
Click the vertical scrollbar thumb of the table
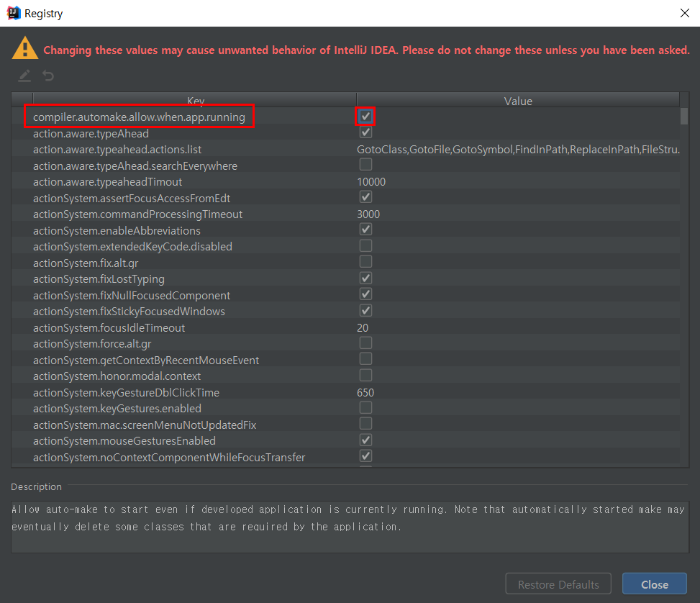(684, 116)
